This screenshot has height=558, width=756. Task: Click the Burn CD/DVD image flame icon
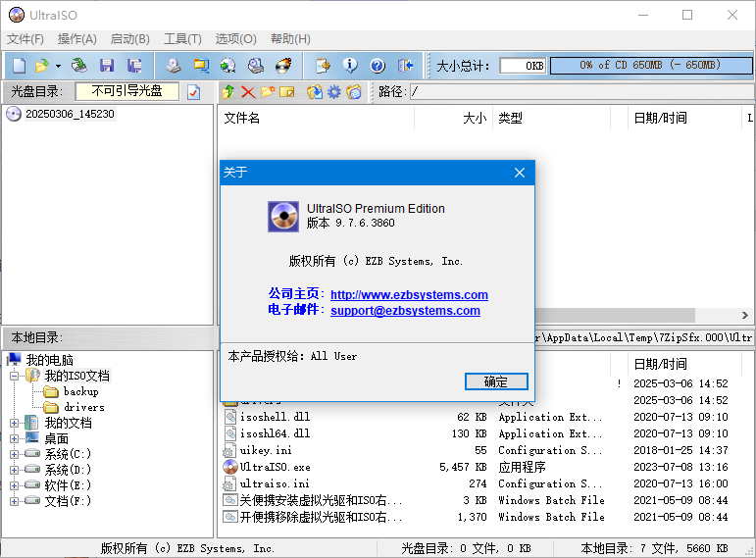[x=283, y=65]
